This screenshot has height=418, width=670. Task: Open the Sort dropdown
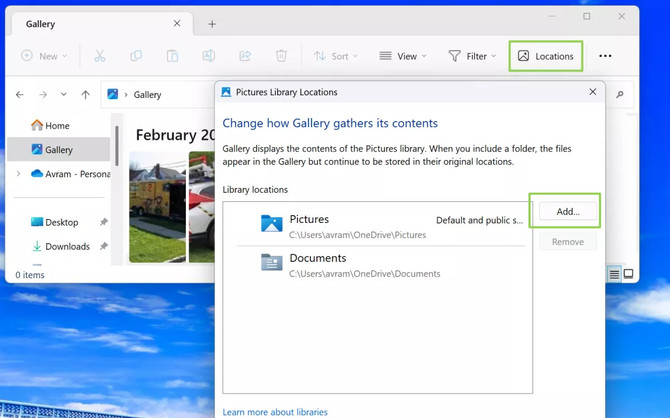coord(336,56)
